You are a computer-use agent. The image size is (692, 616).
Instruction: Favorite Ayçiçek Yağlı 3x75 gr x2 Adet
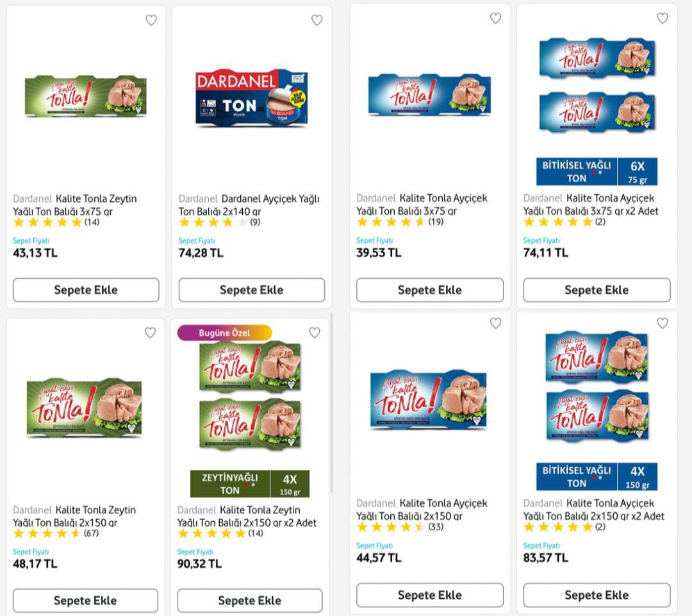[663, 19]
